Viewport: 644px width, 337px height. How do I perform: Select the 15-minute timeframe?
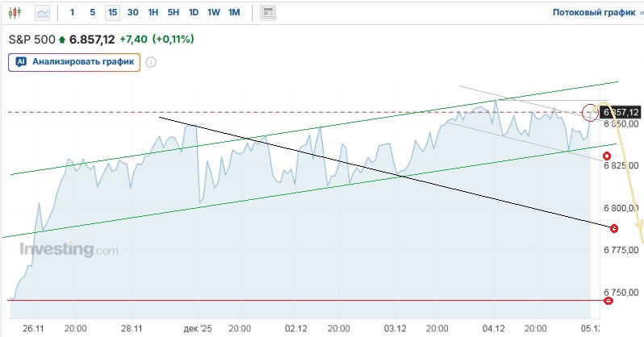pos(112,13)
